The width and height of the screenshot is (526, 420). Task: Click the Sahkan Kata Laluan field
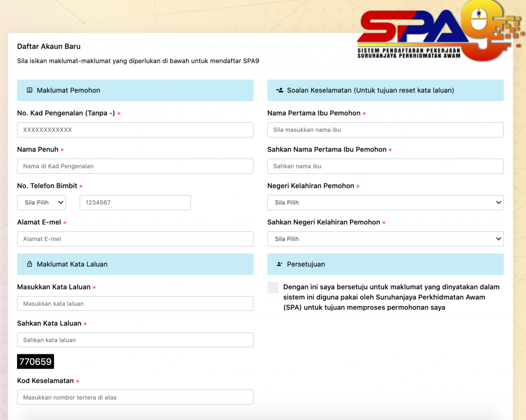[135, 340]
